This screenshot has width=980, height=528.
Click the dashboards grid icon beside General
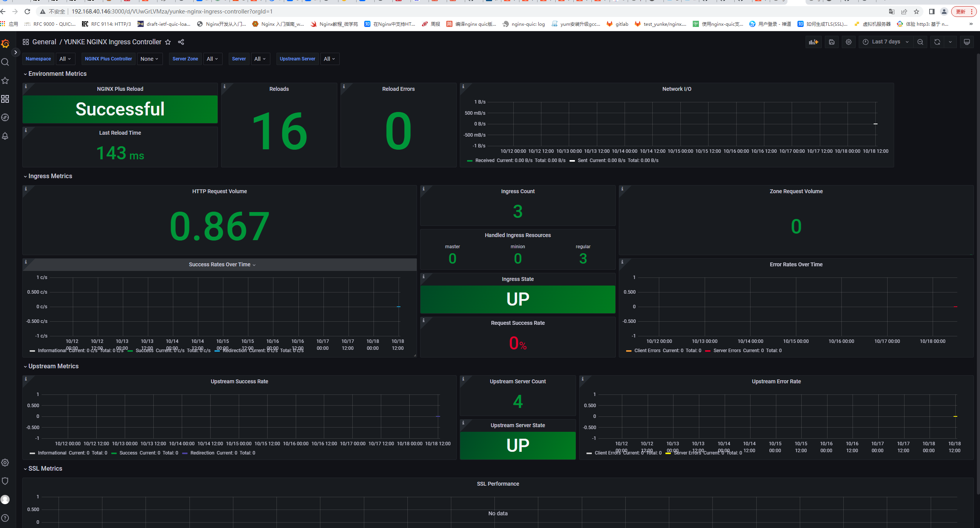point(26,42)
